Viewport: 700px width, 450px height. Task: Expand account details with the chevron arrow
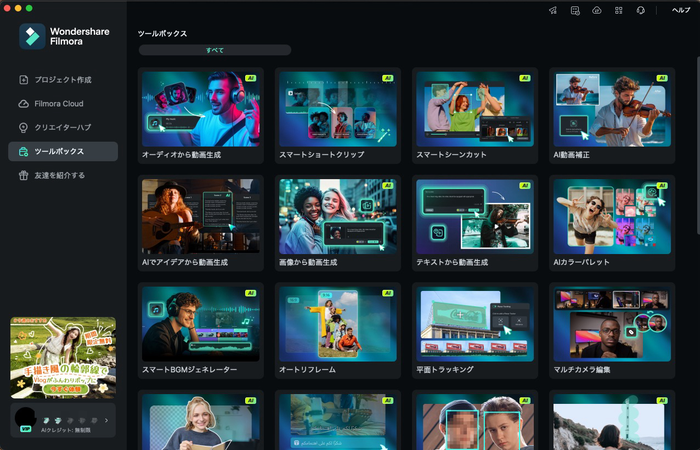tap(106, 421)
